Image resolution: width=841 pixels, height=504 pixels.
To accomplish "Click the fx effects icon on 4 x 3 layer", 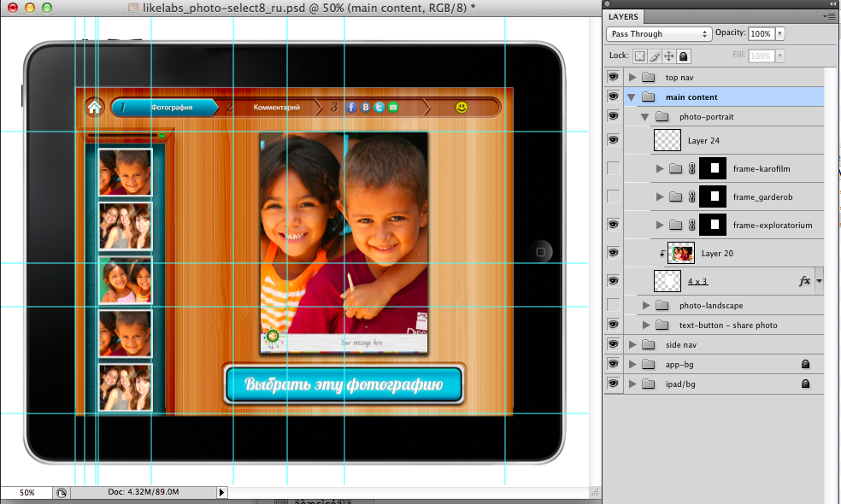I will pyautogui.click(x=804, y=280).
